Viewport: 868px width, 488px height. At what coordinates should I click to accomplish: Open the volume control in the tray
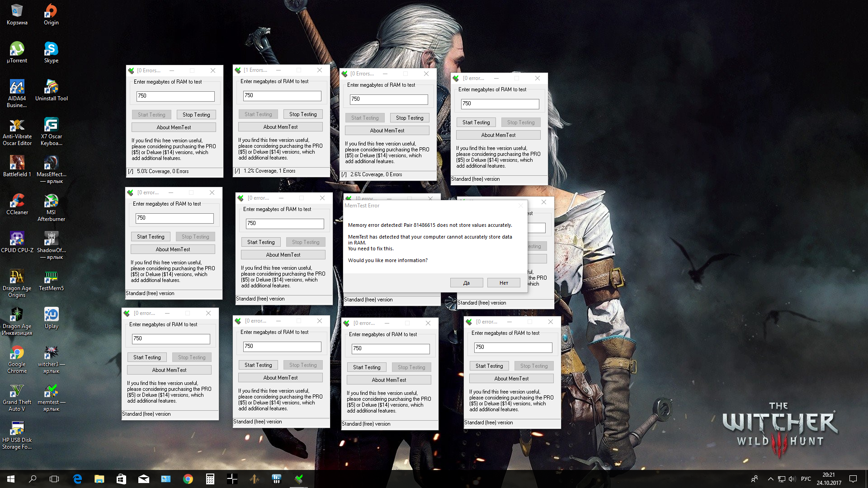pos(792,479)
